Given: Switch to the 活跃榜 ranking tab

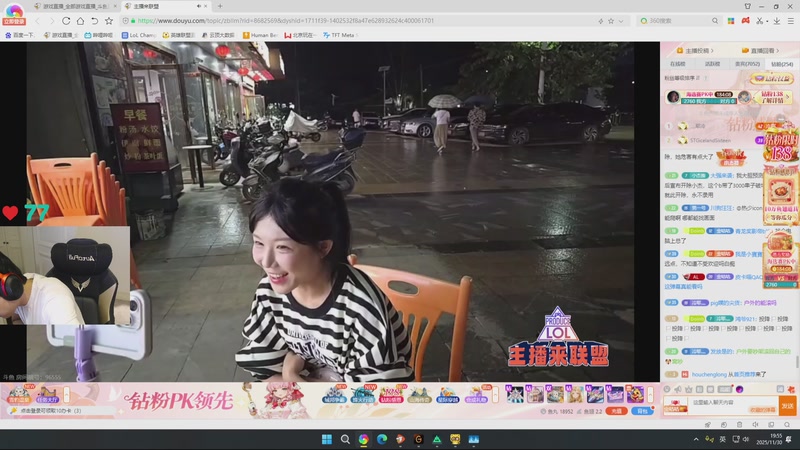Looking at the screenshot, I should [712, 64].
